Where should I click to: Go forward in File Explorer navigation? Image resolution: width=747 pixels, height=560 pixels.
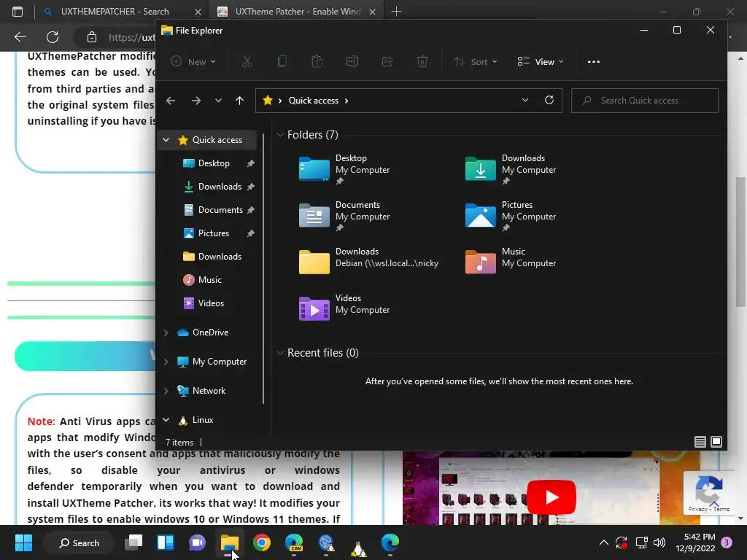pyautogui.click(x=196, y=101)
